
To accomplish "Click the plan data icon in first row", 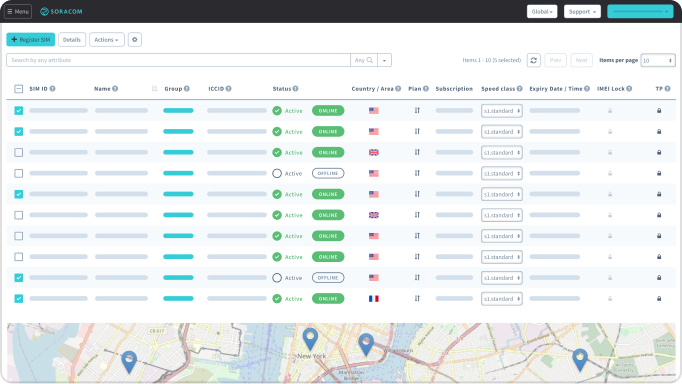I will point(417,110).
